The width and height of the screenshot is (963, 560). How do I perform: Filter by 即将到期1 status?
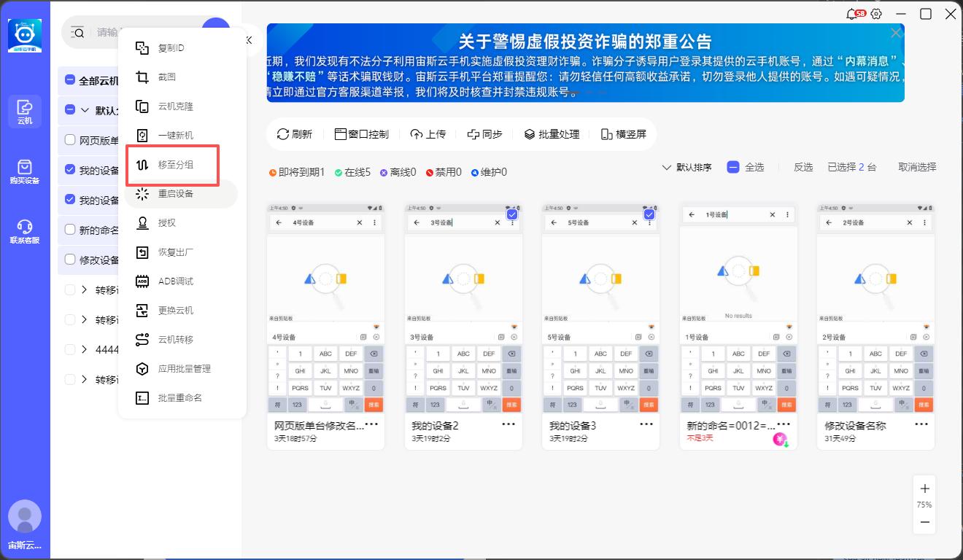(x=297, y=172)
